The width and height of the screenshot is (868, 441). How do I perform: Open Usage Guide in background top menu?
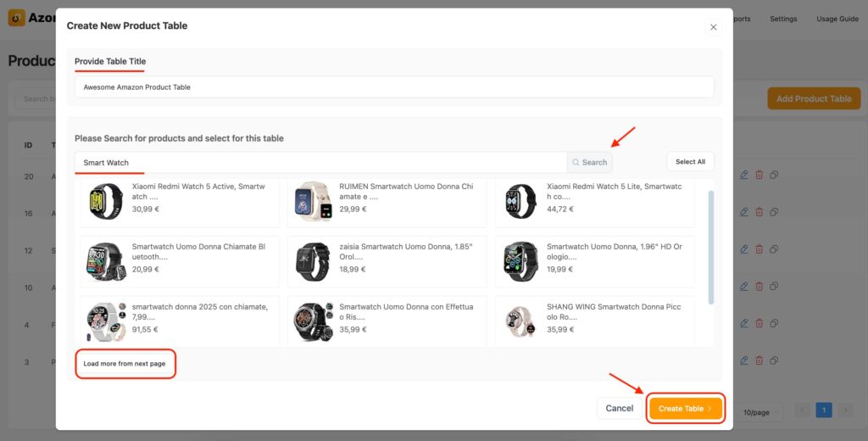pos(837,19)
